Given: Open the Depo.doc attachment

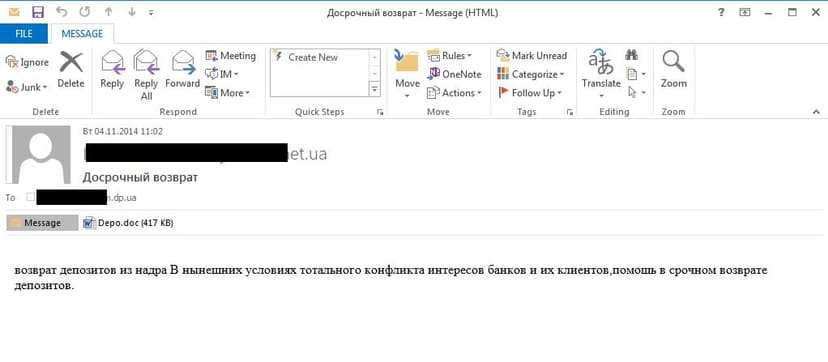Looking at the screenshot, I should (128, 223).
